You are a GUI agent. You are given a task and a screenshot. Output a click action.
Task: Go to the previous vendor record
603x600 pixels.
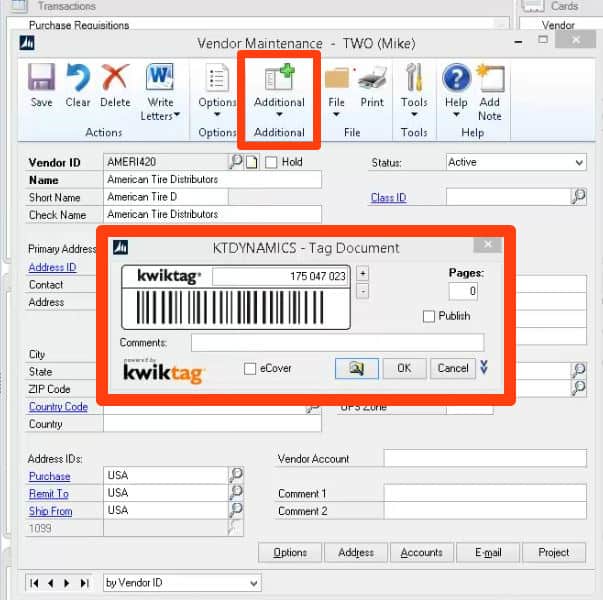[x=50, y=583]
